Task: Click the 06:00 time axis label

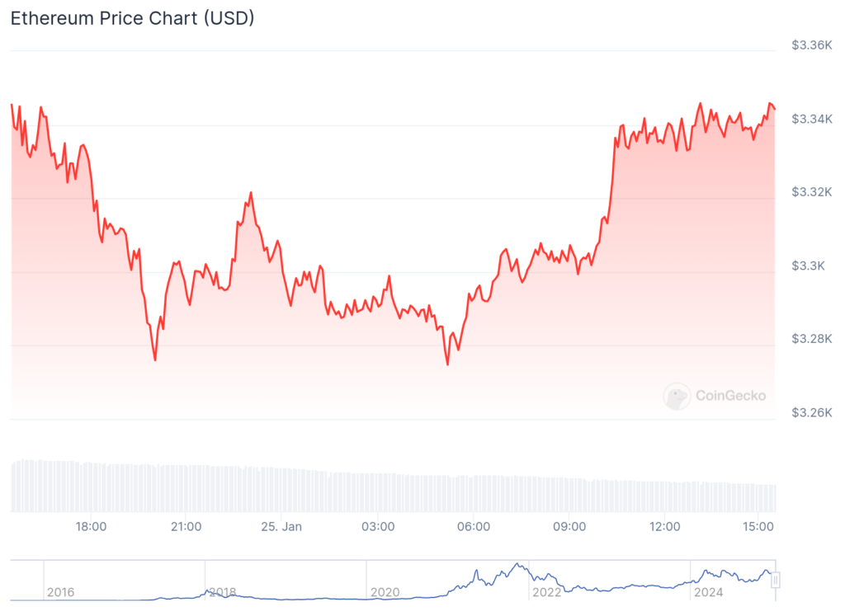Action: (474, 526)
